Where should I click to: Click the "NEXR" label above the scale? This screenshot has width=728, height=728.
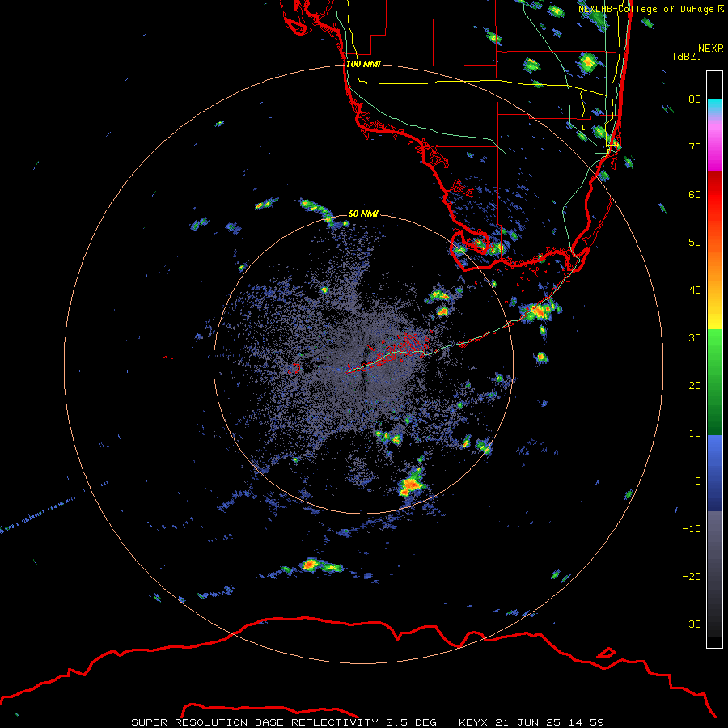[x=710, y=49]
